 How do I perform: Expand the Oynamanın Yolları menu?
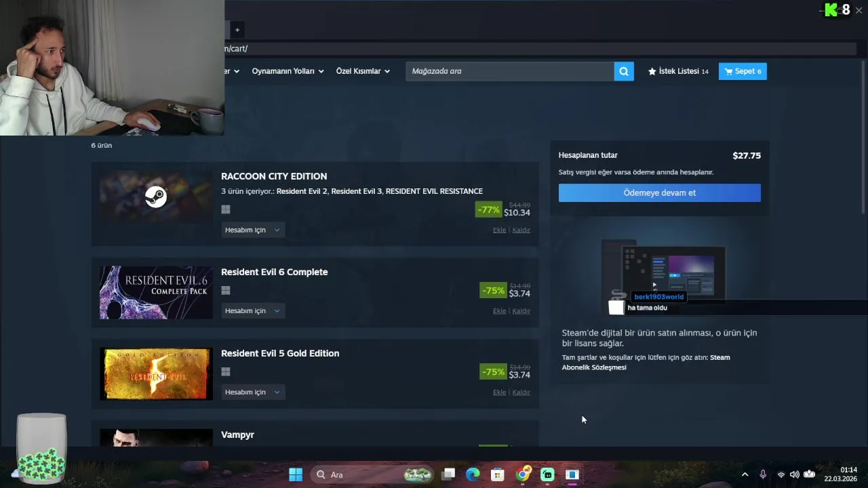point(288,71)
